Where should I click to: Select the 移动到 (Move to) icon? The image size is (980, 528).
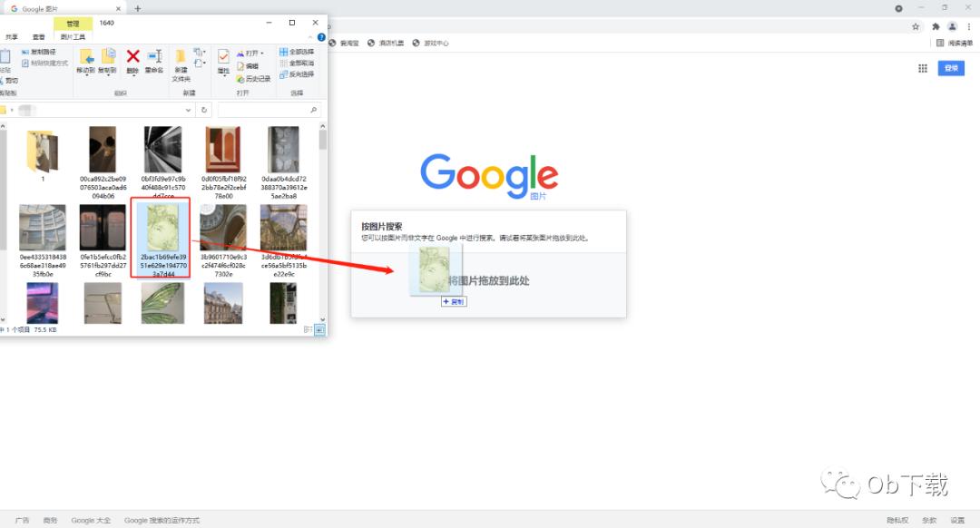[88, 56]
